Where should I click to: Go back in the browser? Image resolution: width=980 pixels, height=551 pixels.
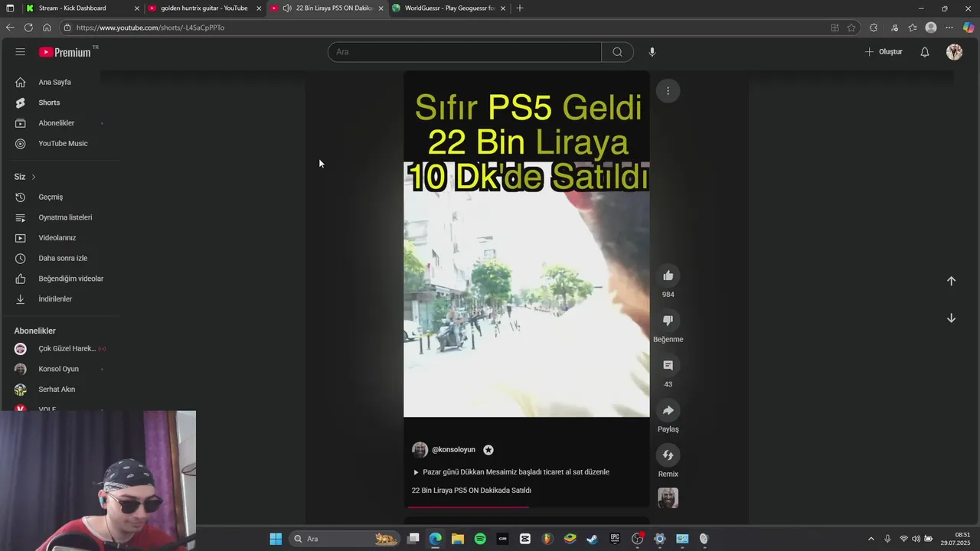[10, 28]
